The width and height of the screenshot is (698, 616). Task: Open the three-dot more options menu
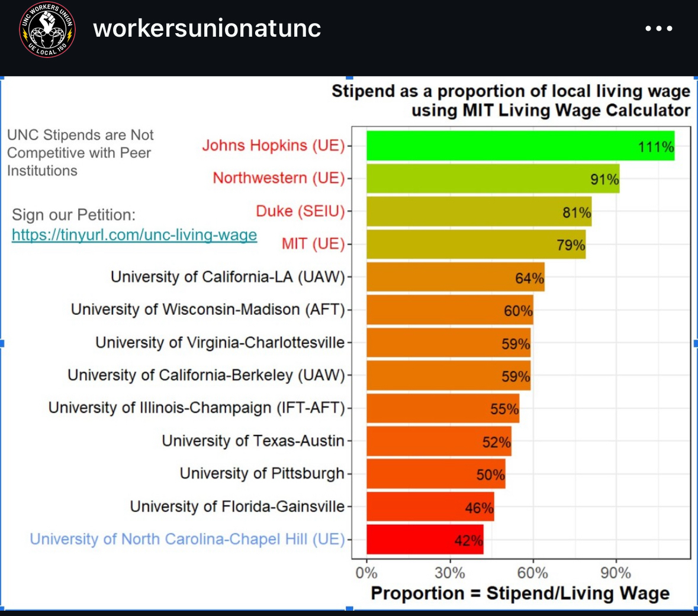pyautogui.click(x=658, y=28)
